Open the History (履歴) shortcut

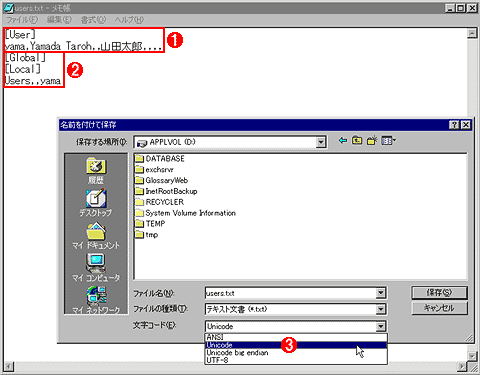pyautogui.click(x=96, y=171)
